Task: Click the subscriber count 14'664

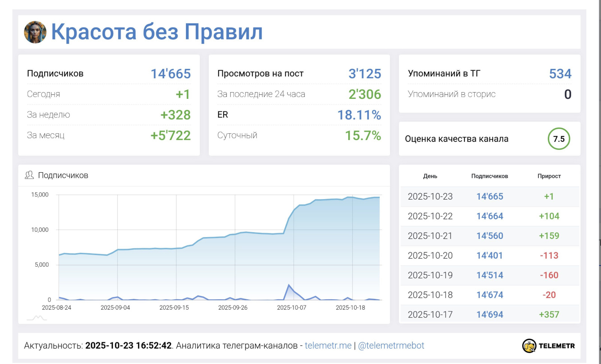Action: click(490, 216)
